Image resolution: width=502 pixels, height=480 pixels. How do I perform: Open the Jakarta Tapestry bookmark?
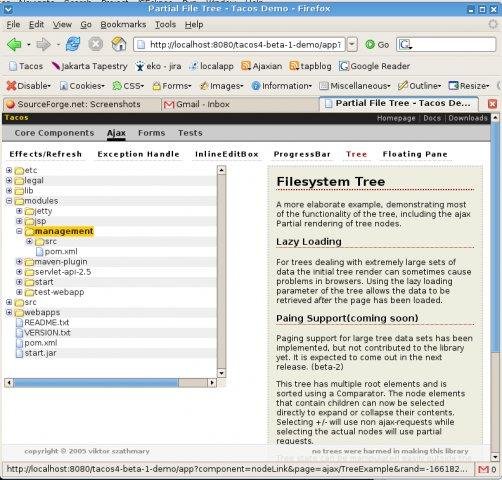(x=89, y=66)
